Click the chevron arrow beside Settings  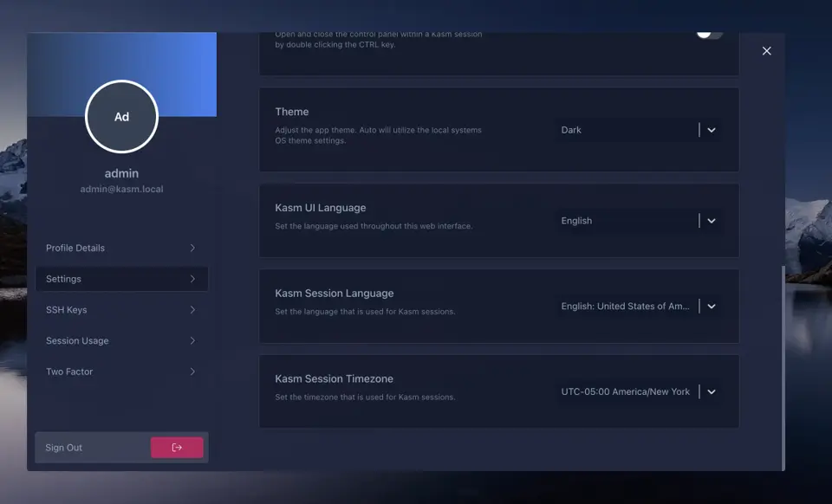[192, 279]
